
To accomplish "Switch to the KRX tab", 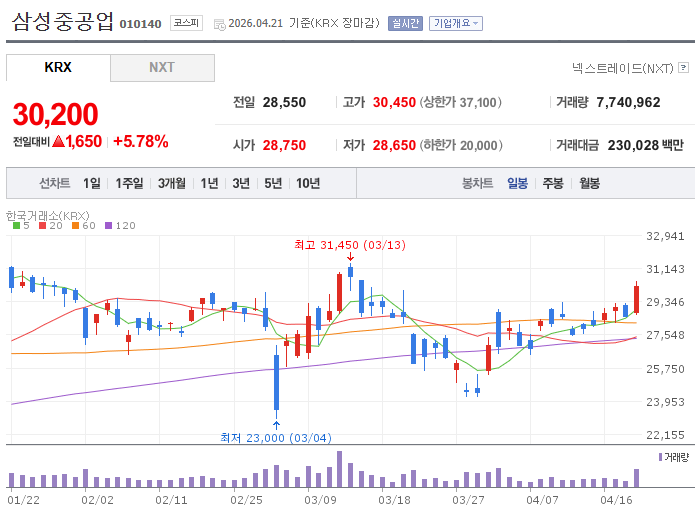I will point(58,67).
